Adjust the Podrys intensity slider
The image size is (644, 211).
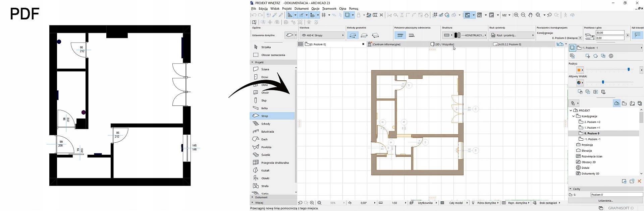[629, 70]
